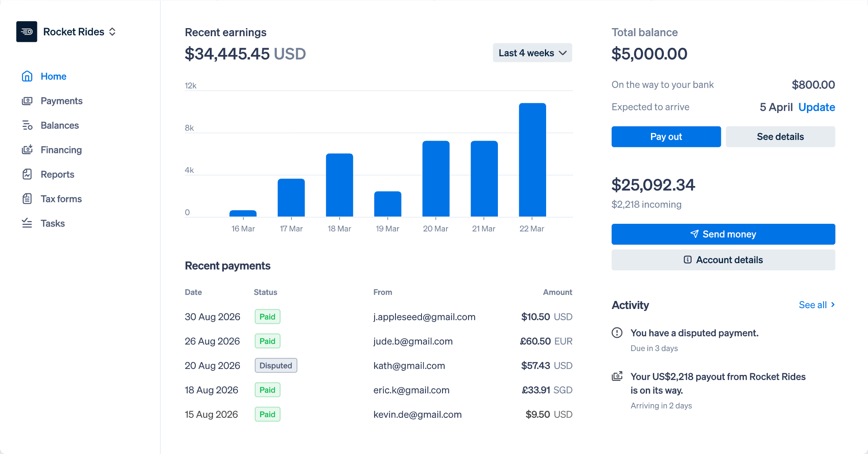Click kevin.de@gmail.com in payments table
This screenshot has width=868, height=454.
click(418, 415)
